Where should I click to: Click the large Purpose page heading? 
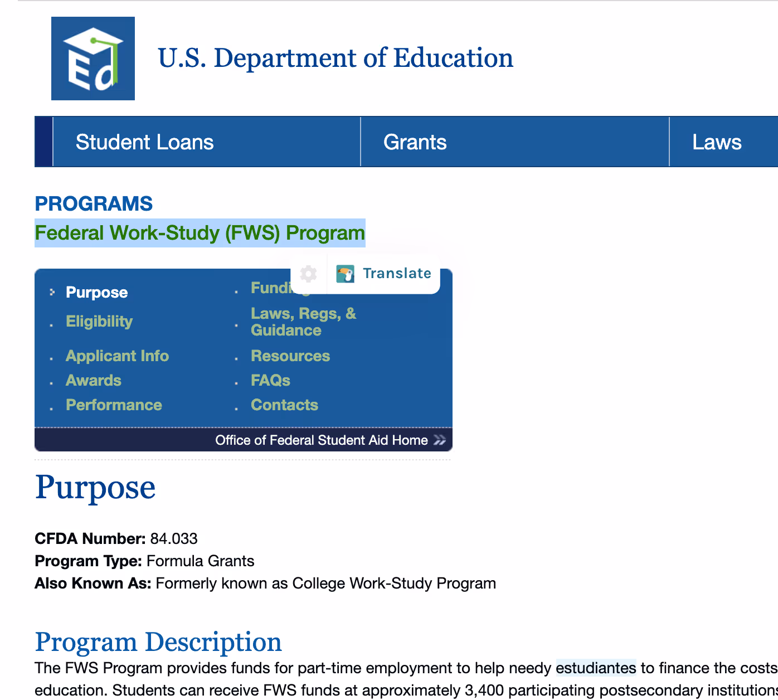tap(95, 488)
